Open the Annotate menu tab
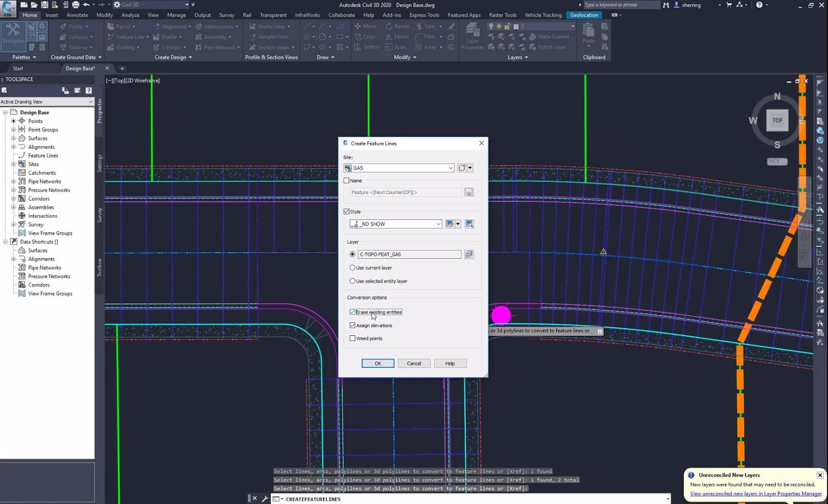The width and height of the screenshot is (828, 504). click(77, 15)
